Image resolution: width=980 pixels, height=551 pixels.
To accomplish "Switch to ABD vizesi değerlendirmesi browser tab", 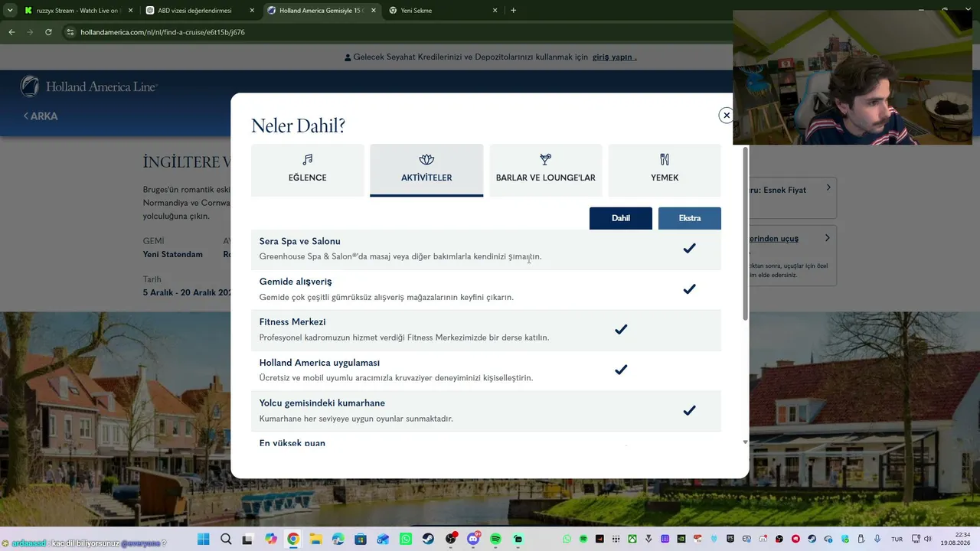I will [198, 11].
